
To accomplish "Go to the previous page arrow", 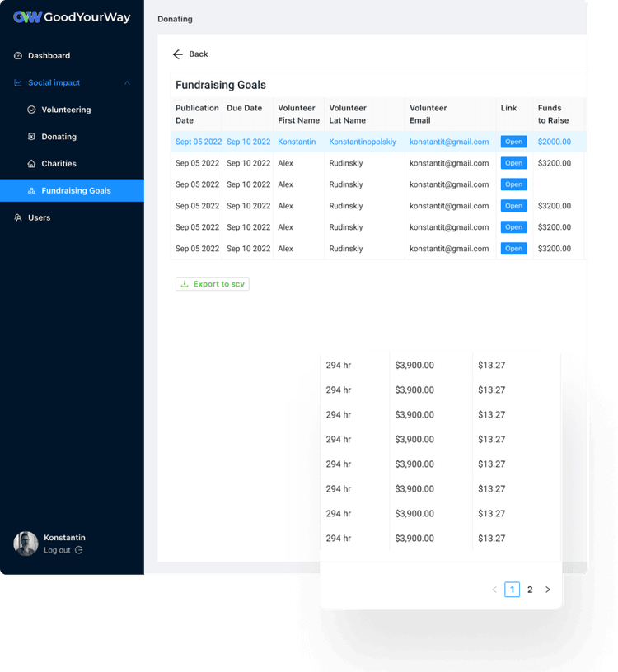I will [x=494, y=590].
